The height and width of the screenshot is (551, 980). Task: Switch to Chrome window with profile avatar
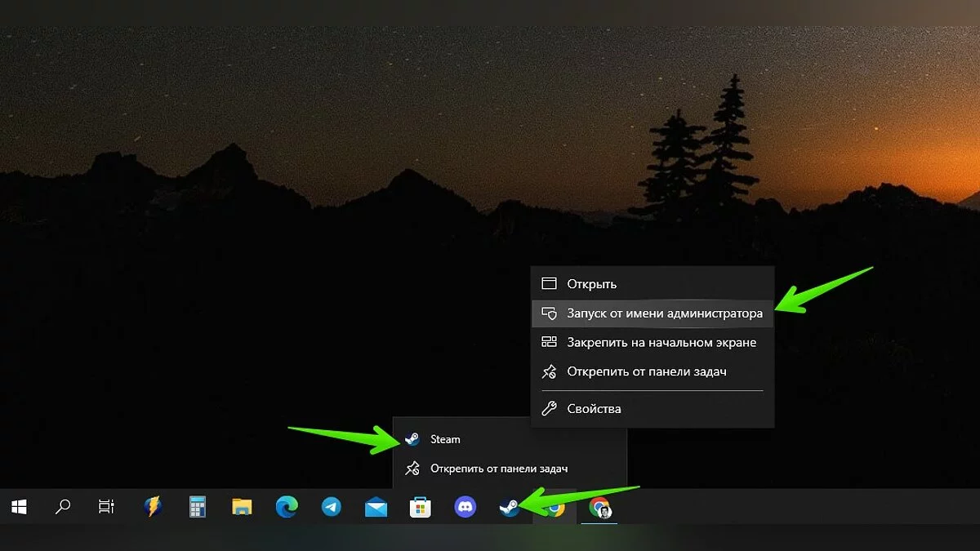point(600,507)
